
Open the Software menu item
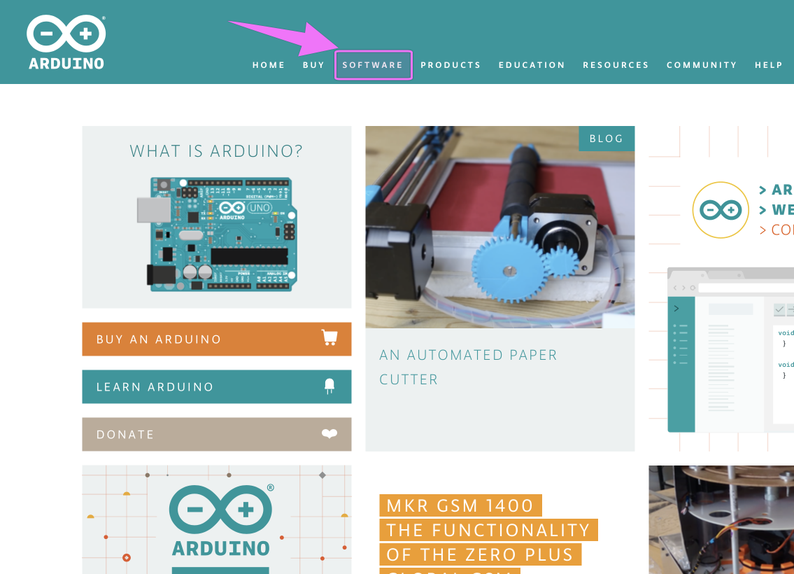point(373,65)
